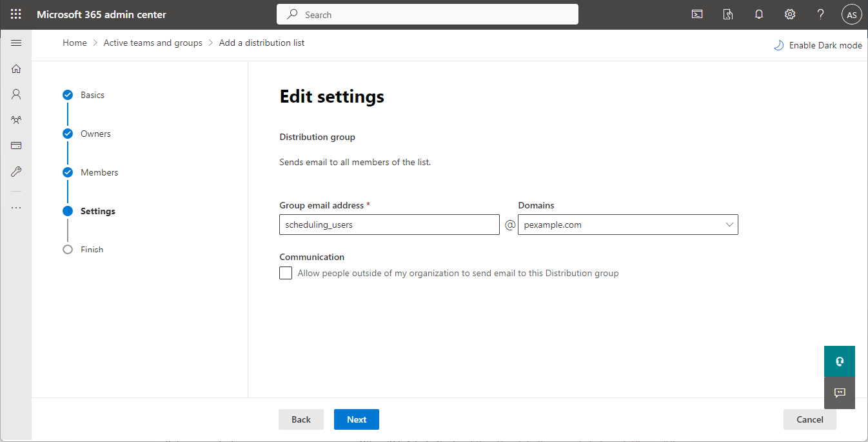868x442 pixels.
Task: Open admin center settings gear
Action: (x=790, y=14)
